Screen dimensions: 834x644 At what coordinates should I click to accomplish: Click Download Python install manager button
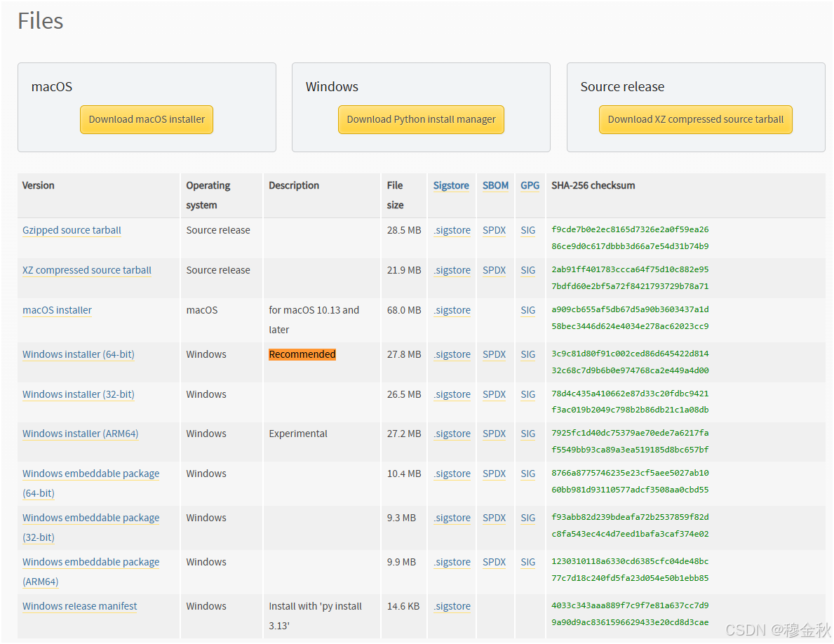(421, 120)
